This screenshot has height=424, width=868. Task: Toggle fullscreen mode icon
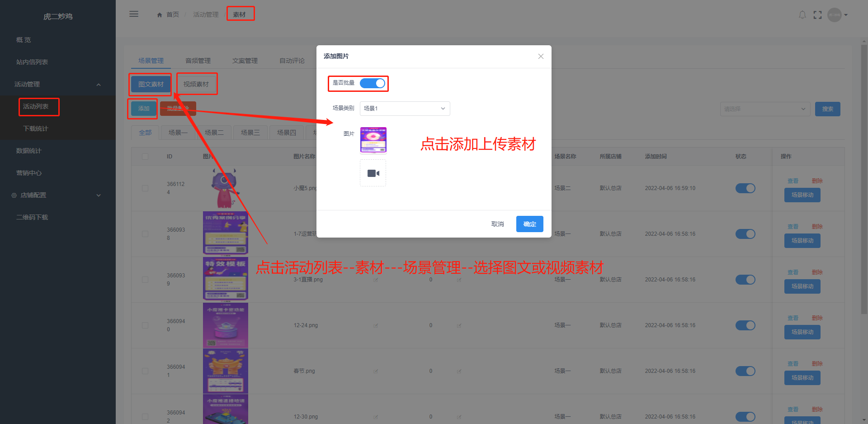click(817, 15)
